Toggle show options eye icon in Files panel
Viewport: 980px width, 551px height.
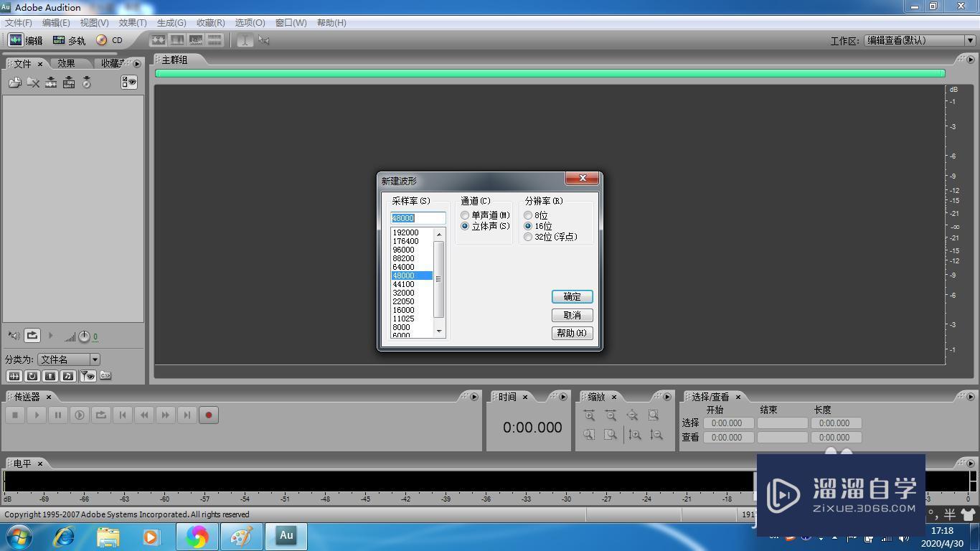[129, 83]
